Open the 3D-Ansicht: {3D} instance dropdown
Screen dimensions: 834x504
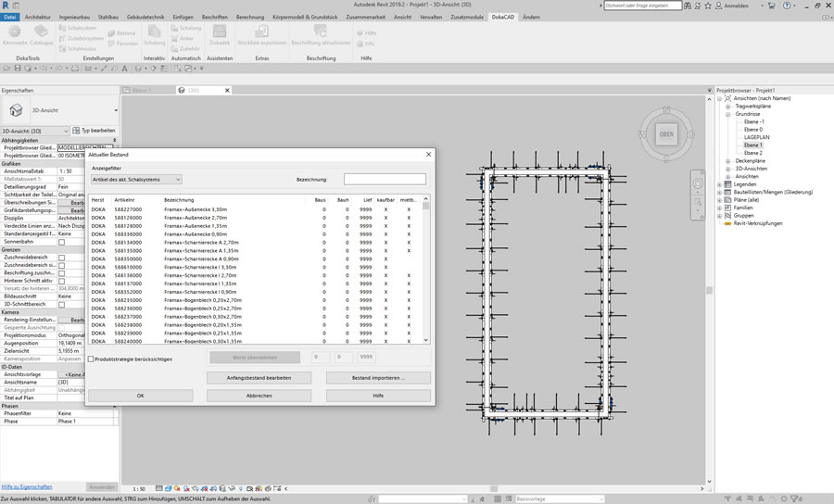pyautogui.click(x=35, y=131)
